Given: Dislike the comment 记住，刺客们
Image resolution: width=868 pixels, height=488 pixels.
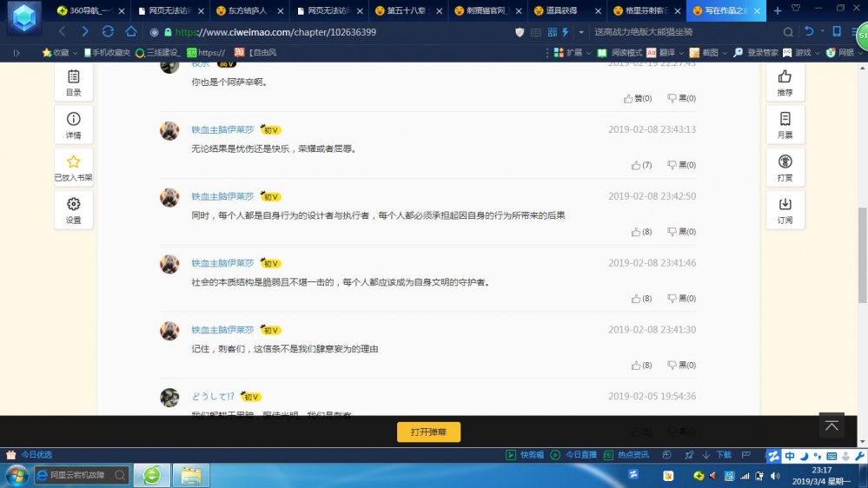Looking at the screenshot, I should click(x=681, y=366).
